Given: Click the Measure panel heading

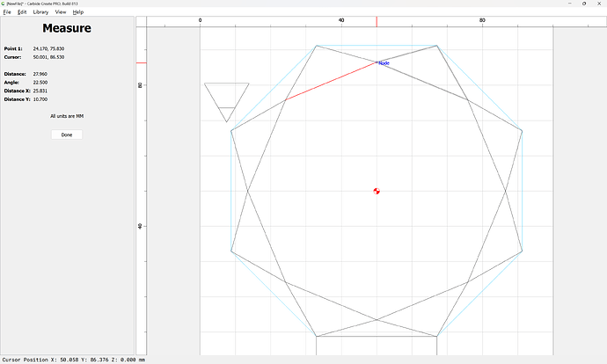Looking at the screenshot, I should click(67, 28).
